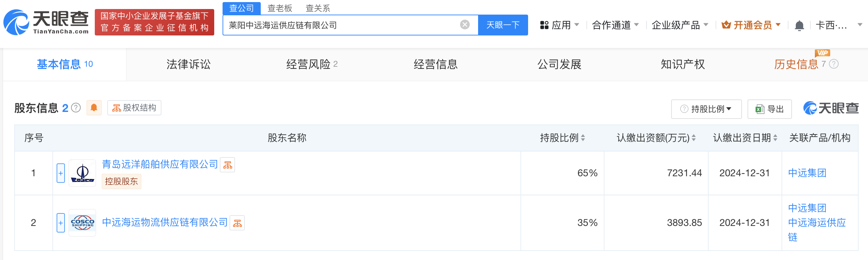Open 中远海运供应链 link
The image size is (868, 260).
pos(817,230)
